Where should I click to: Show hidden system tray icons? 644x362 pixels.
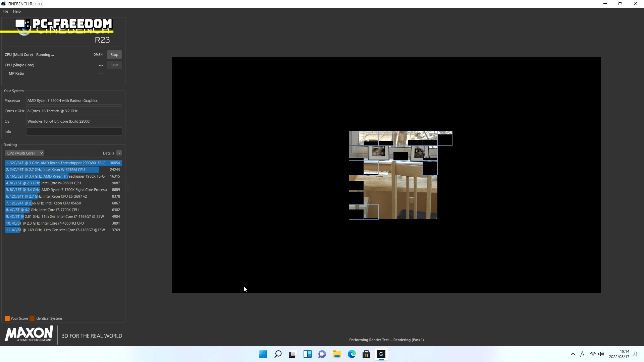[x=573, y=354]
